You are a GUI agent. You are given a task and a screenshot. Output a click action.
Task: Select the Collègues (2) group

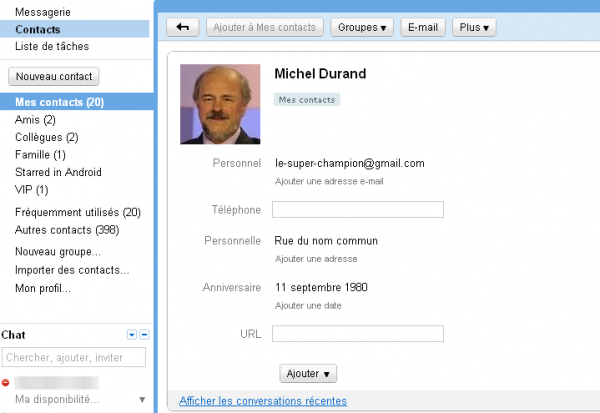click(46, 137)
